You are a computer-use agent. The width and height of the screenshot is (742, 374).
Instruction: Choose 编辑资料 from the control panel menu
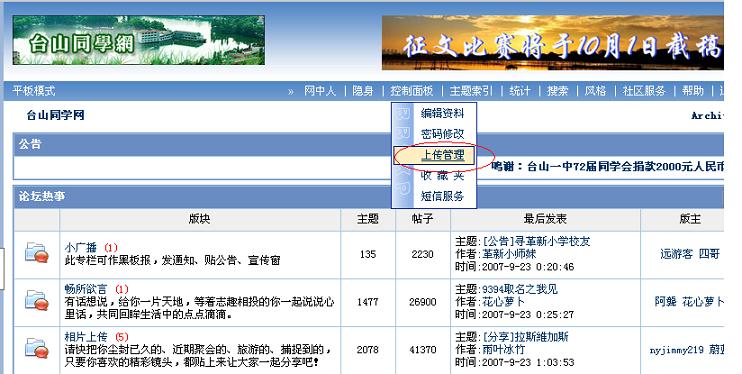tap(442, 113)
